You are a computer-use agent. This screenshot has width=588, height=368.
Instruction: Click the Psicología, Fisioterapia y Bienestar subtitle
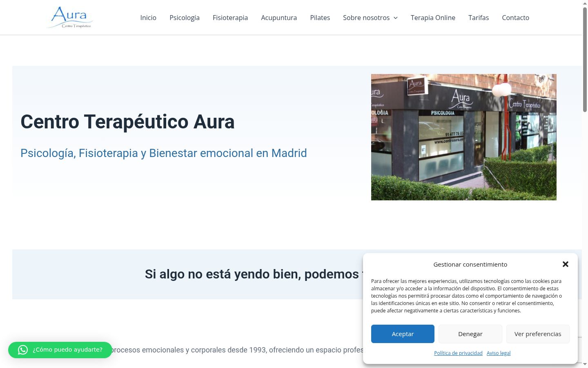click(x=164, y=153)
